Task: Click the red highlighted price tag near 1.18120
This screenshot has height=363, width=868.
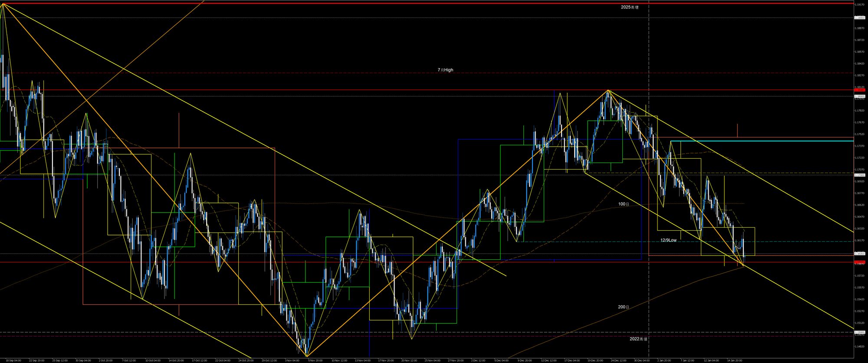Action: 859,89
